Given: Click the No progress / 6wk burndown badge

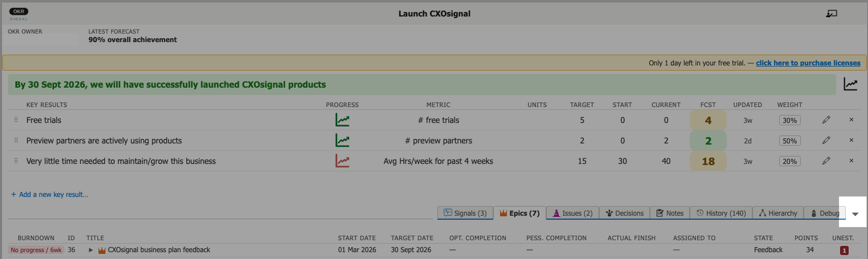Looking at the screenshot, I should (36, 250).
